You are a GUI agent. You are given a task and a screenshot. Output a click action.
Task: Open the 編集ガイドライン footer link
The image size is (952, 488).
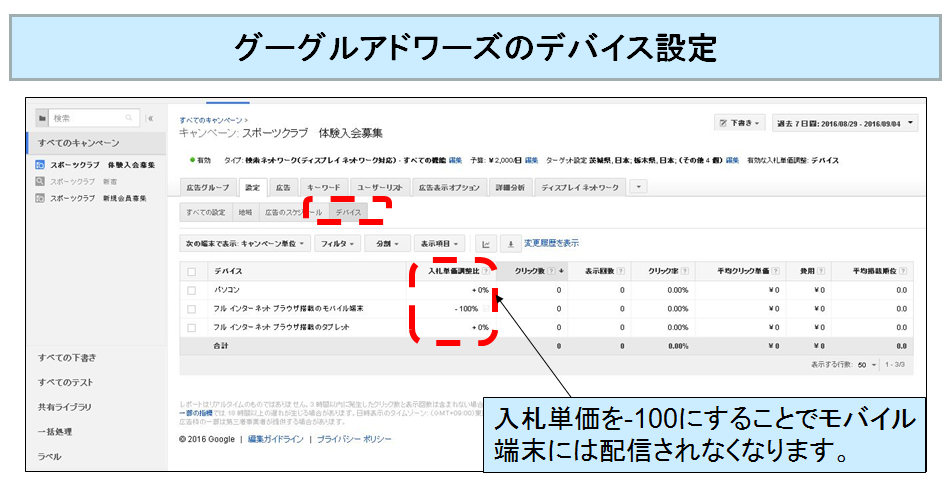click(x=276, y=439)
